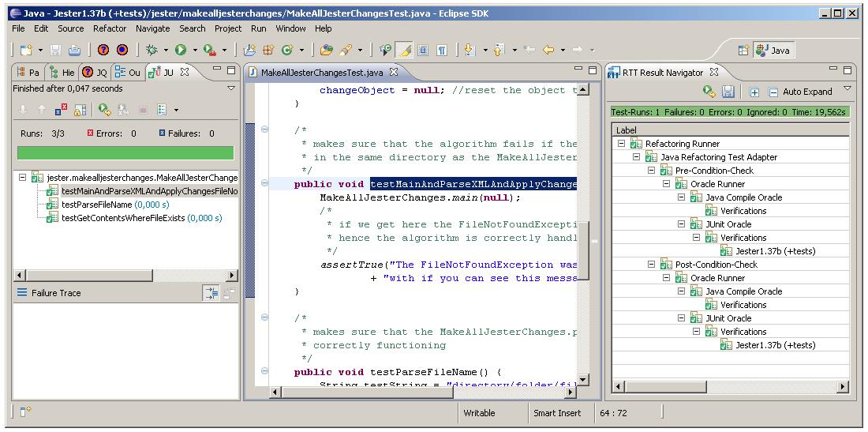Image resolution: width=868 pixels, height=432 pixels.
Task: Click the Open Perspective icon beside Java
Action: 743,50
